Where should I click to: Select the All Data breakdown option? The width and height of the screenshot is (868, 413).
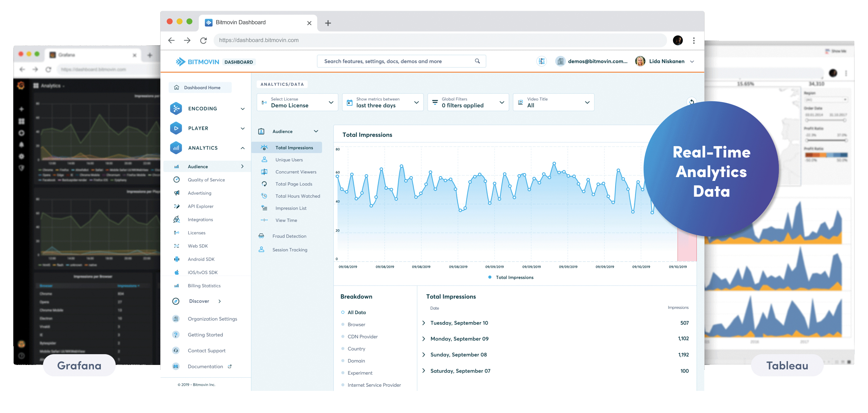tap(353, 312)
